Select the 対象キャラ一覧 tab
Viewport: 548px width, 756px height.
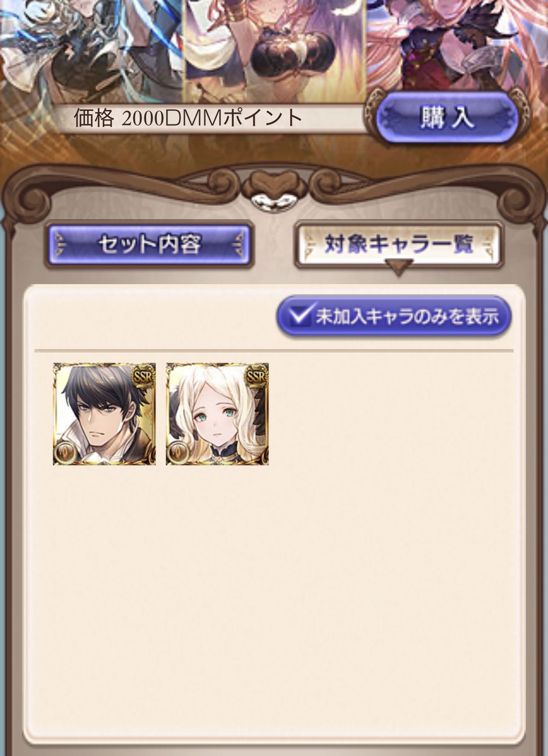click(x=398, y=244)
